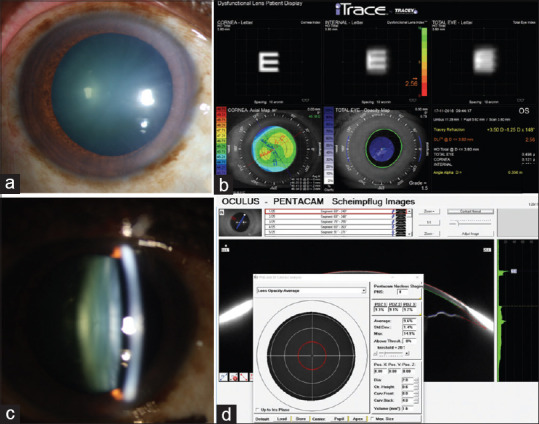Click the red circle tool icon
This screenshot has width=539, height=424.
[234, 377]
